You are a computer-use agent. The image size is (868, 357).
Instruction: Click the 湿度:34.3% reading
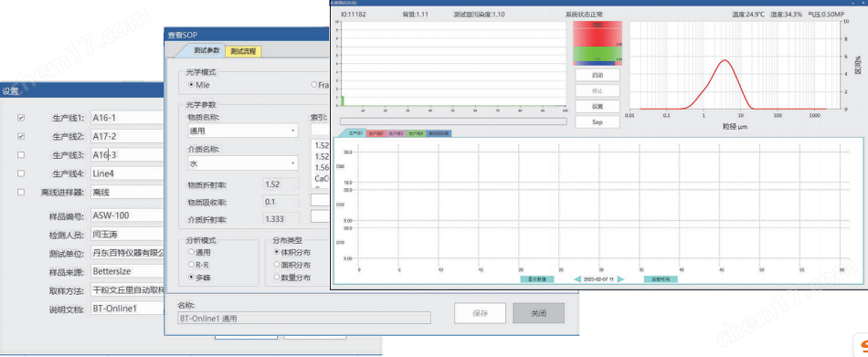[x=786, y=15]
